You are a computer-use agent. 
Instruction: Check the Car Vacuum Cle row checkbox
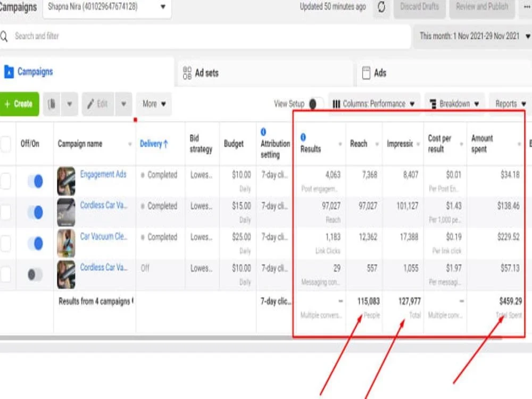(5, 243)
